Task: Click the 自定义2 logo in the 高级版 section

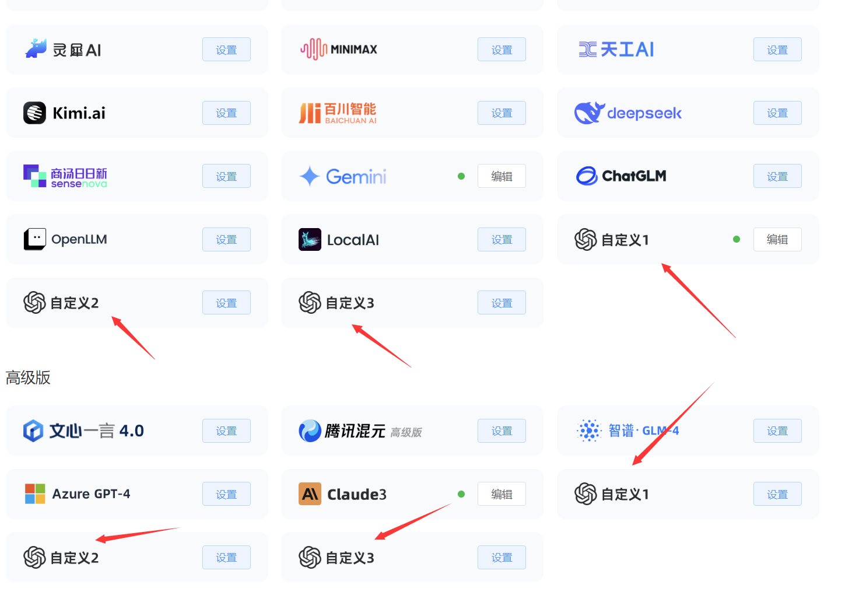Action: [34, 557]
